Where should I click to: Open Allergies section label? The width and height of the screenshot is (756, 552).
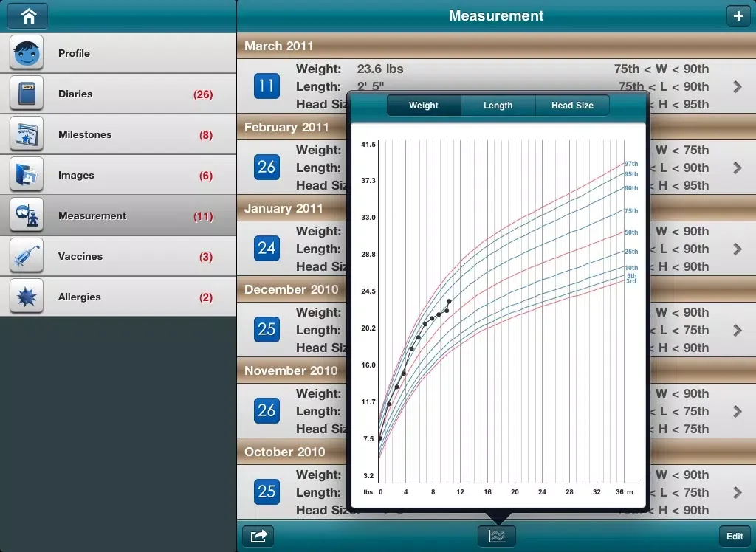coord(80,297)
